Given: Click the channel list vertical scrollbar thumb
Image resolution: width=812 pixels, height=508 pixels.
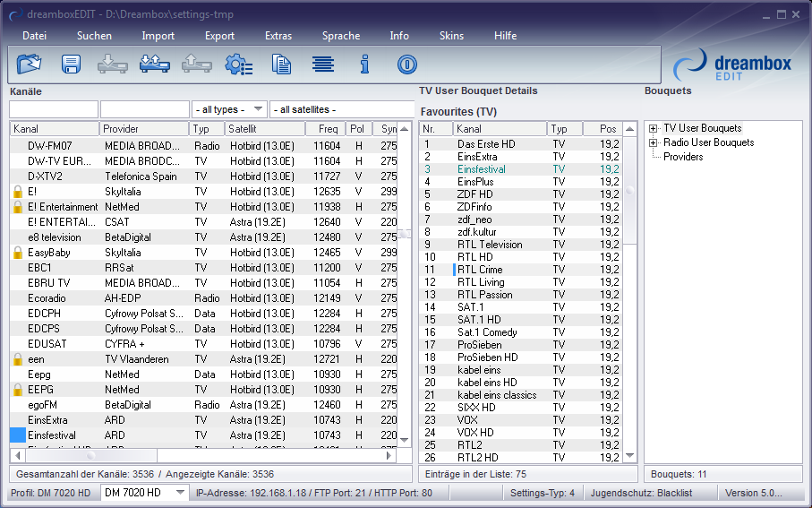Looking at the screenshot, I should click(x=405, y=234).
